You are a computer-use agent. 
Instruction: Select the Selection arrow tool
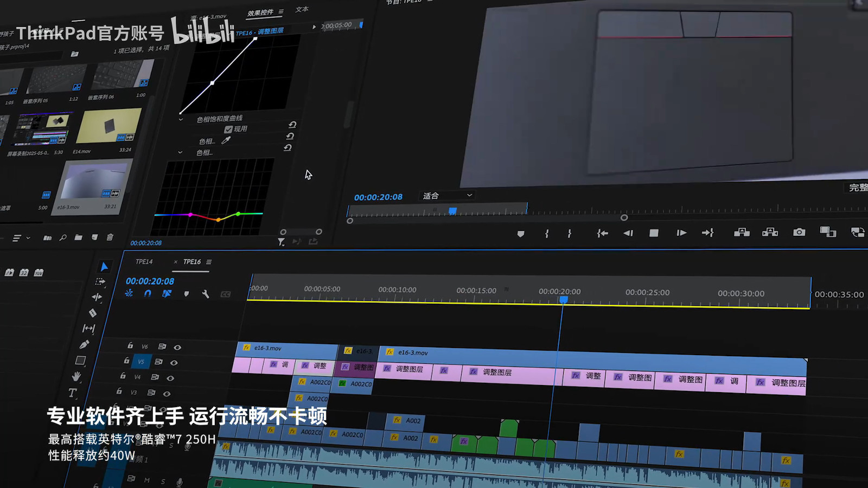(x=104, y=267)
